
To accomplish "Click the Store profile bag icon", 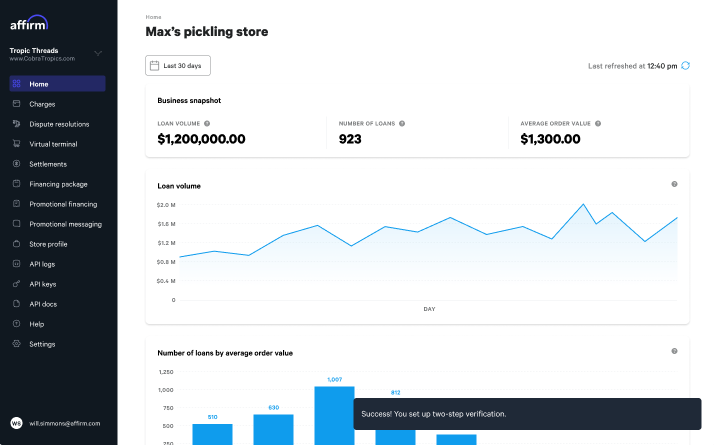I will tap(16, 244).
